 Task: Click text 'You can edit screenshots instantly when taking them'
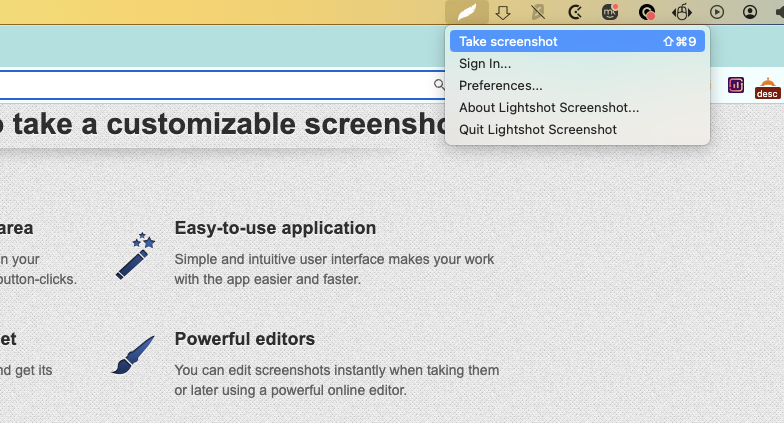tap(336, 370)
